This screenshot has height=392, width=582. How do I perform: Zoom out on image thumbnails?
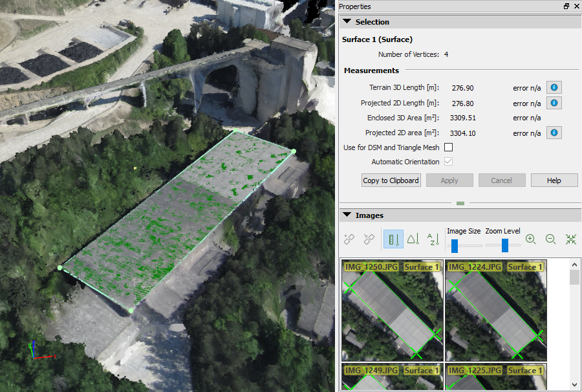click(x=551, y=239)
